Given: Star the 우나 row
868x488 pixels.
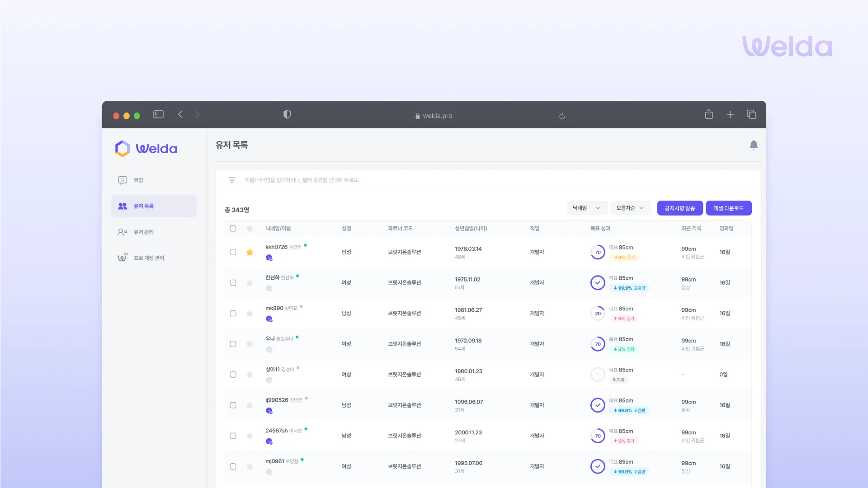Looking at the screenshot, I should 250,344.
